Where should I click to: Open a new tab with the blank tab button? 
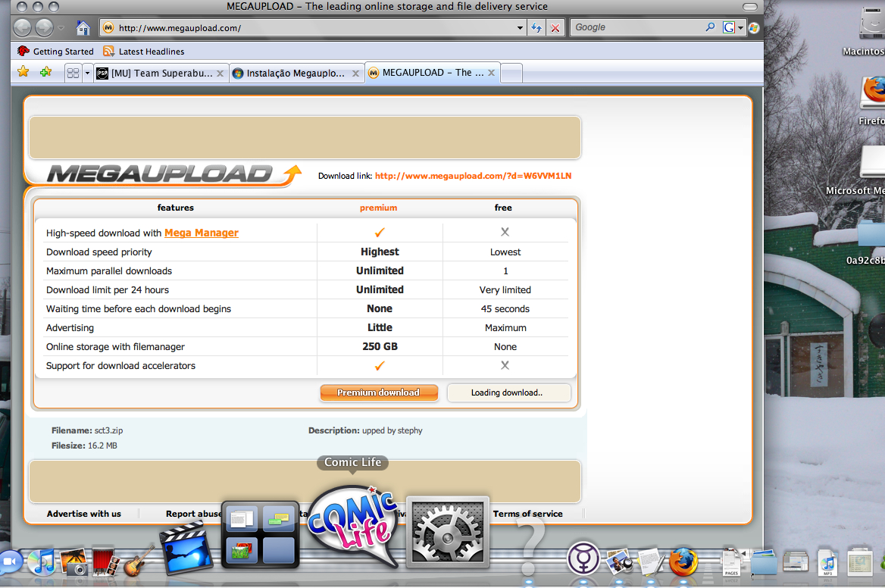511,73
